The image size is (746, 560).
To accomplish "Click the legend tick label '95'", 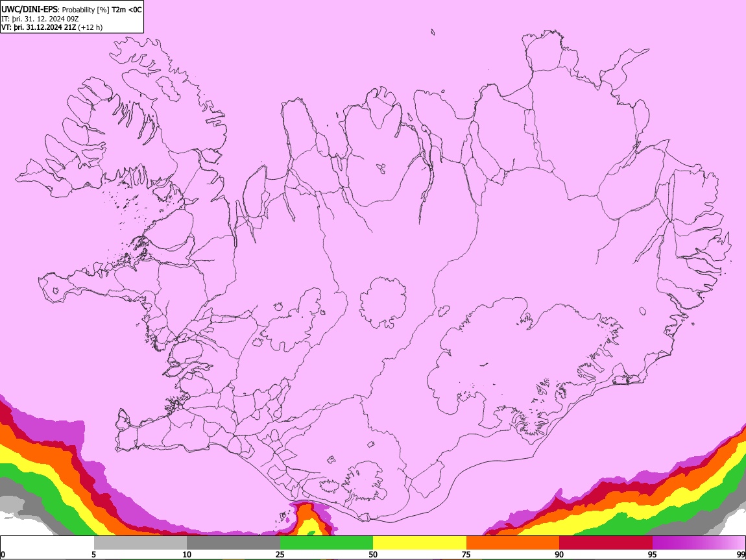I will coord(652,554).
